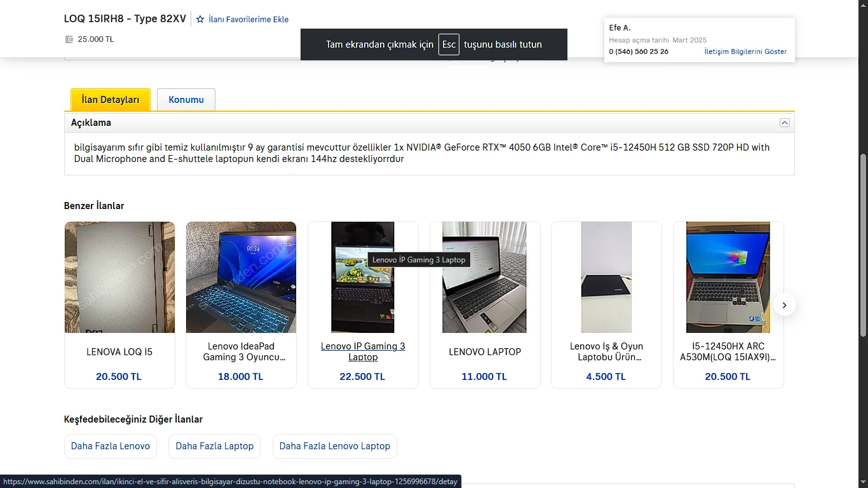This screenshot has height=488, width=868.
Task: Open LENOVO LAPTOP listing thumbnail
Action: (485, 277)
